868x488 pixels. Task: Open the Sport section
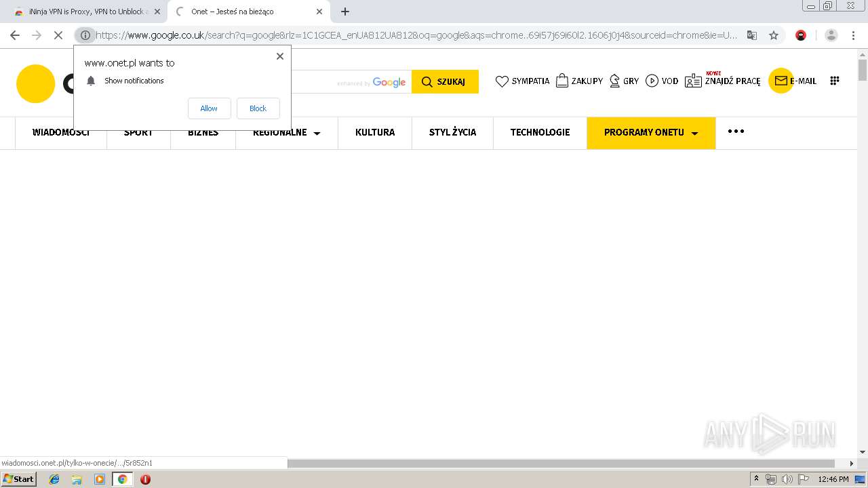point(138,132)
